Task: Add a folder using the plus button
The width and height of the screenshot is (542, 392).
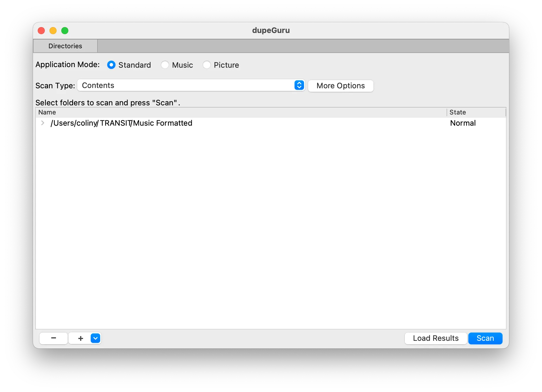Action: pyautogui.click(x=80, y=338)
